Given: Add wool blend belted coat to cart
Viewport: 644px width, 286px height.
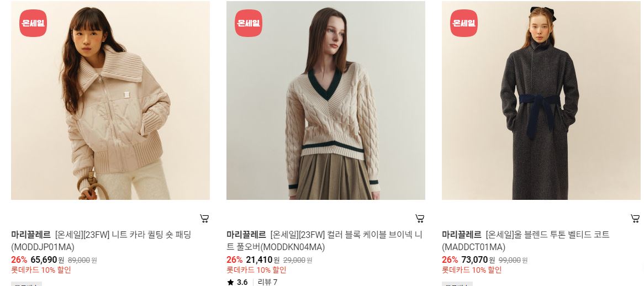Looking at the screenshot, I should point(635,218).
